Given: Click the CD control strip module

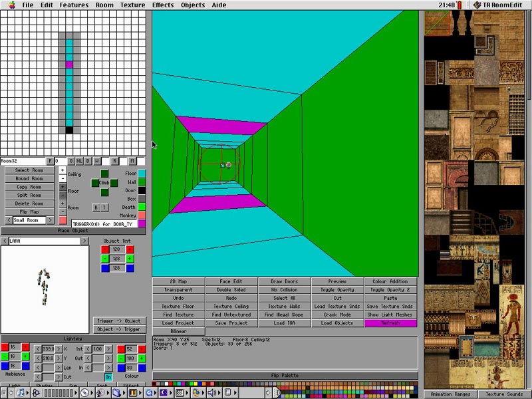Looking at the screenshot, I should pos(84,393).
